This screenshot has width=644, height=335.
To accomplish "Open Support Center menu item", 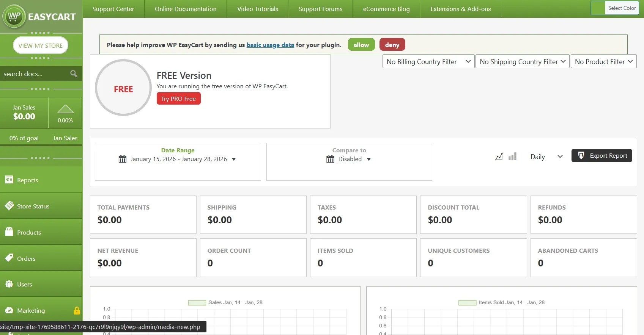I will (113, 9).
